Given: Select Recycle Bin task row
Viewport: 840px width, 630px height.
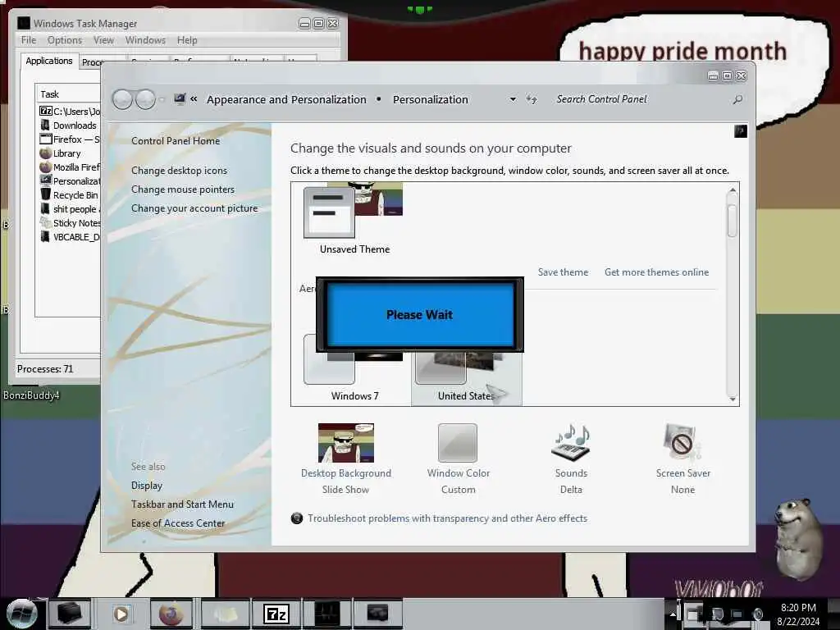Looking at the screenshot, I should point(69,195).
